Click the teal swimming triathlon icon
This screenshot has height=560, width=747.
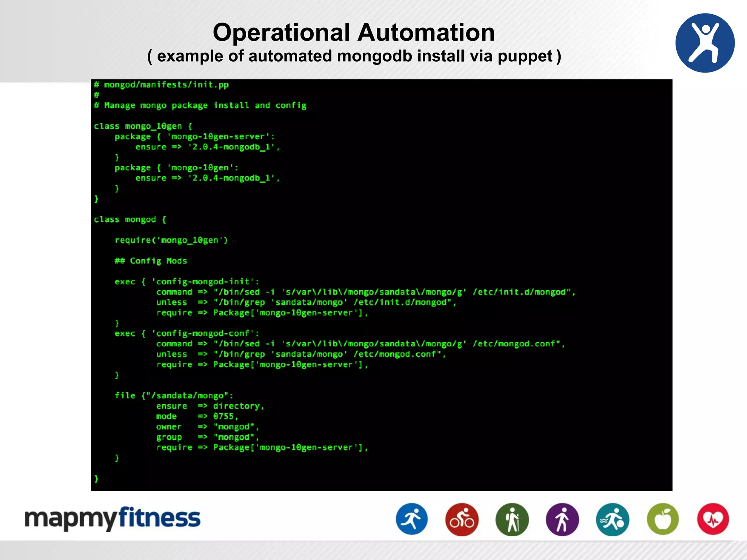613,519
